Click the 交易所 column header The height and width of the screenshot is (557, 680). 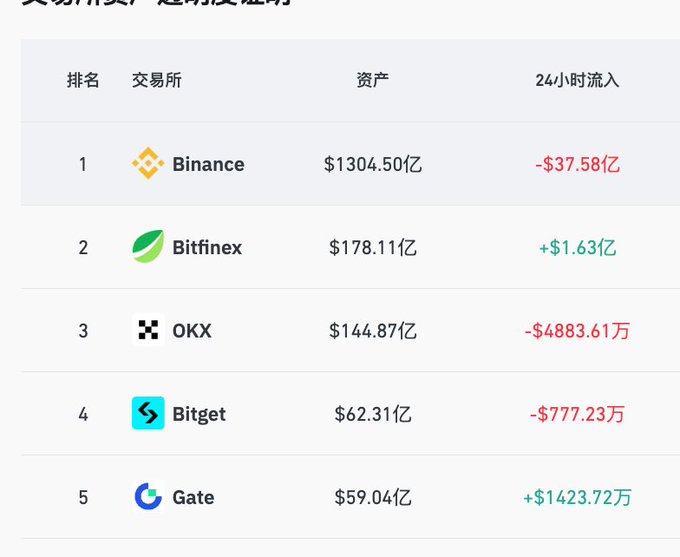tap(157, 80)
